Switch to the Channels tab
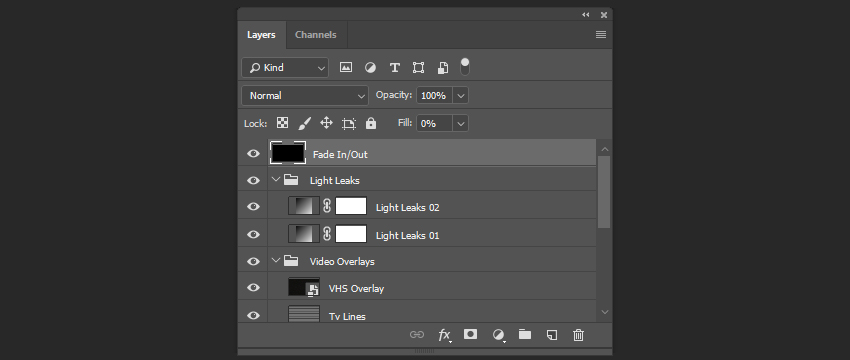The image size is (850, 360). click(x=315, y=35)
